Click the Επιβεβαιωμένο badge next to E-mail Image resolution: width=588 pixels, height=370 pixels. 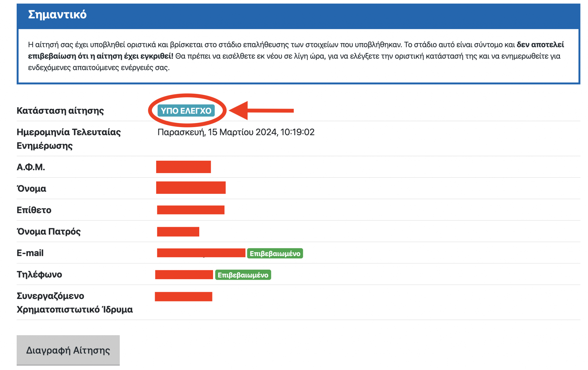coord(275,253)
